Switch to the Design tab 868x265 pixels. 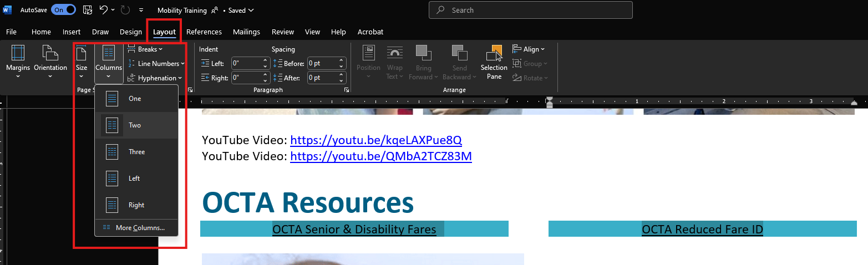tap(131, 32)
